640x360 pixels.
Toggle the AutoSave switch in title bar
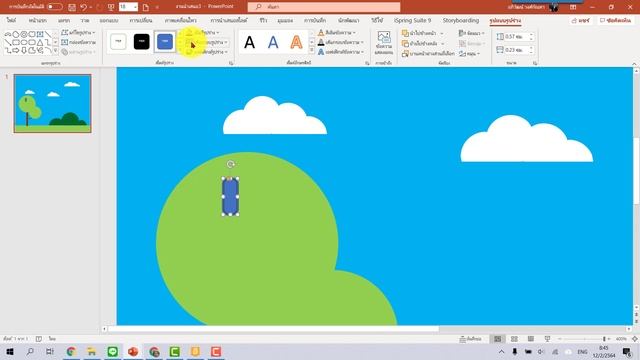[x=54, y=7]
